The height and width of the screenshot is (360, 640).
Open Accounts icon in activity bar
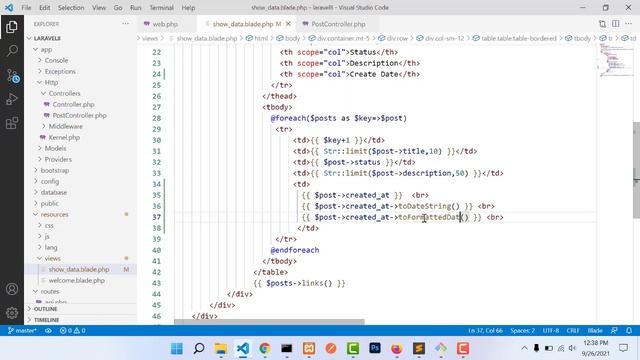(12, 289)
